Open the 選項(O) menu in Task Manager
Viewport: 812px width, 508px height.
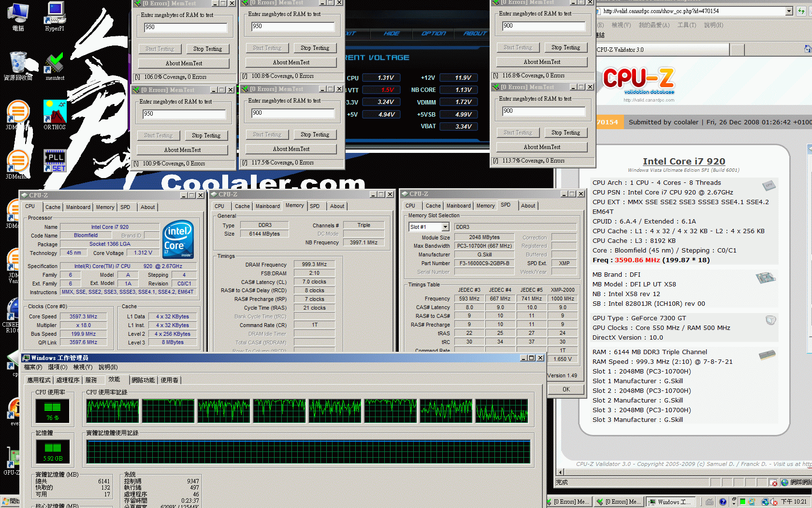point(58,367)
